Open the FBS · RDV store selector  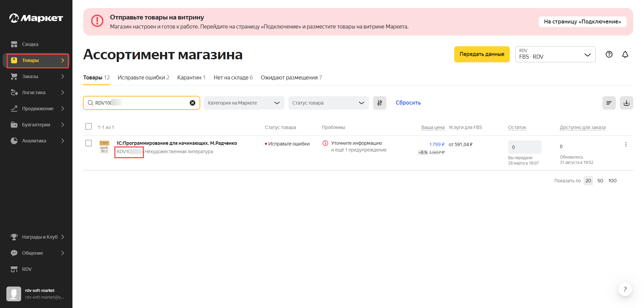coord(555,54)
